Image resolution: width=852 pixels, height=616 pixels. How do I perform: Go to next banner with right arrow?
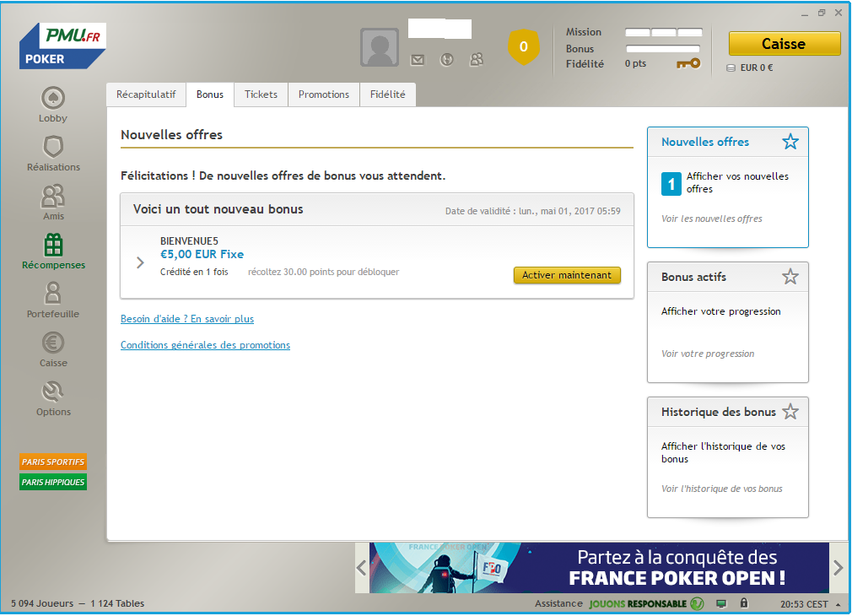[x=838, y=568]
